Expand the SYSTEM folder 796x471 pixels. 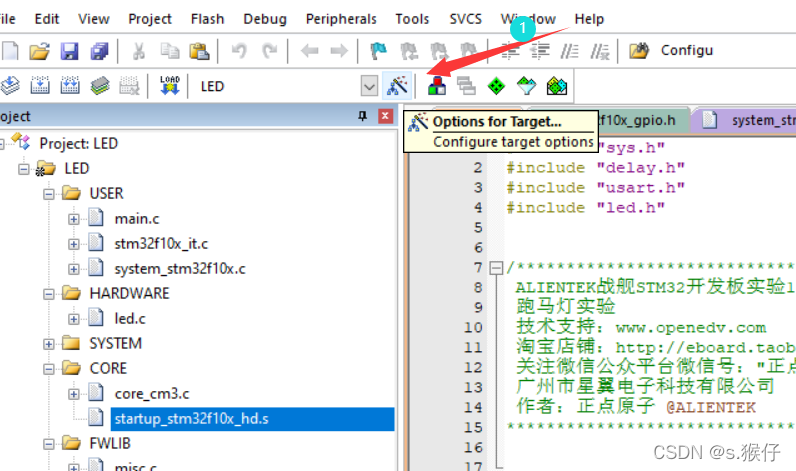pyautogui.click(x=49, y=344)
